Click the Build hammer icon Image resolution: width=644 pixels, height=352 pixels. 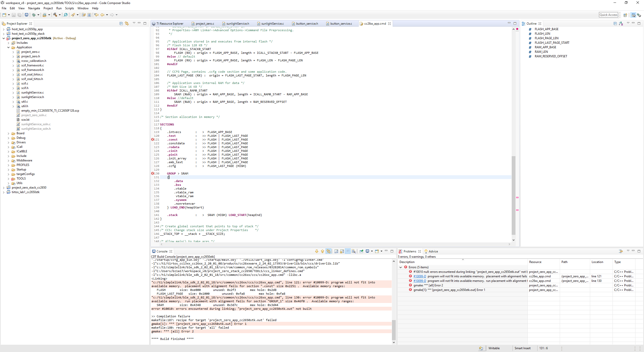[x=55, y=15]
